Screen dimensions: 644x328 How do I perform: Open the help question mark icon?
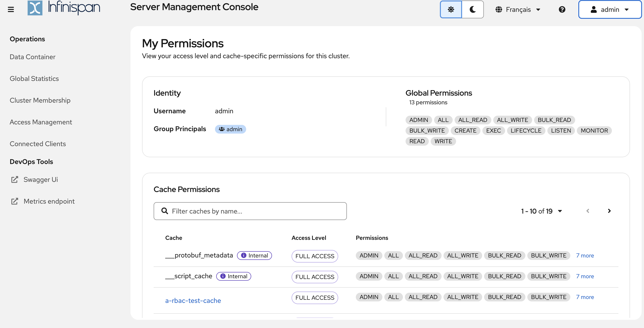click(x=562, y=9)
